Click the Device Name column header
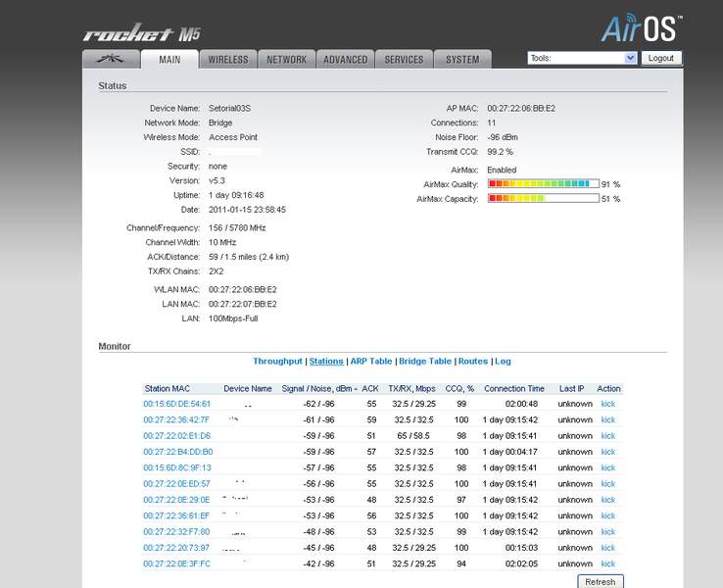The height and width of the screenshot is (588, 723). tap(248, 388)
